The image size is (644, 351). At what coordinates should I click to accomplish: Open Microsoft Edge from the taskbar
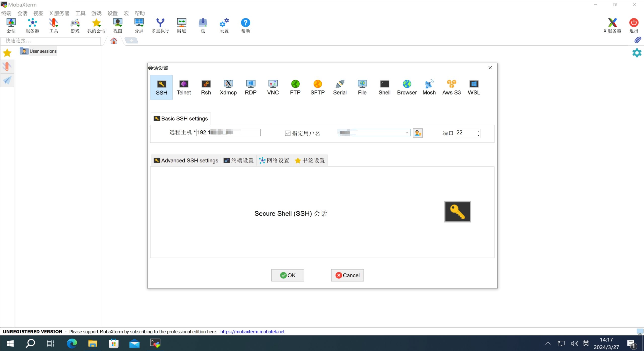72,343
